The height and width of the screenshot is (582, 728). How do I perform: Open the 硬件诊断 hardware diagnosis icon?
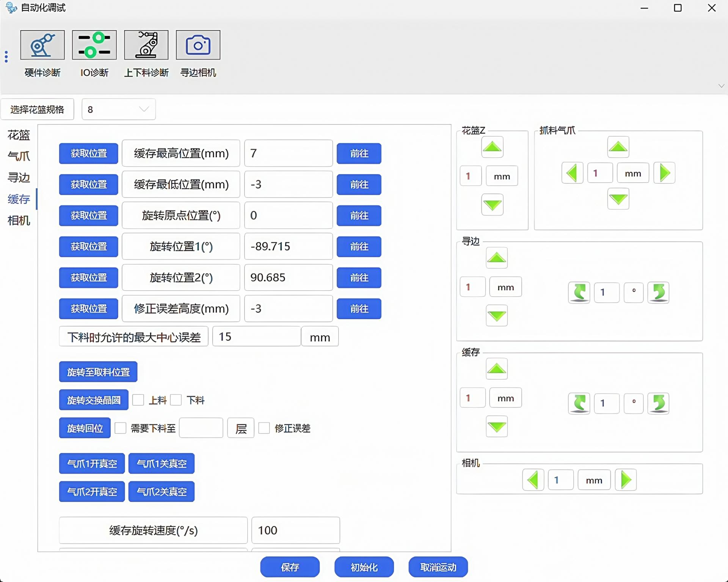pos(42,45)
